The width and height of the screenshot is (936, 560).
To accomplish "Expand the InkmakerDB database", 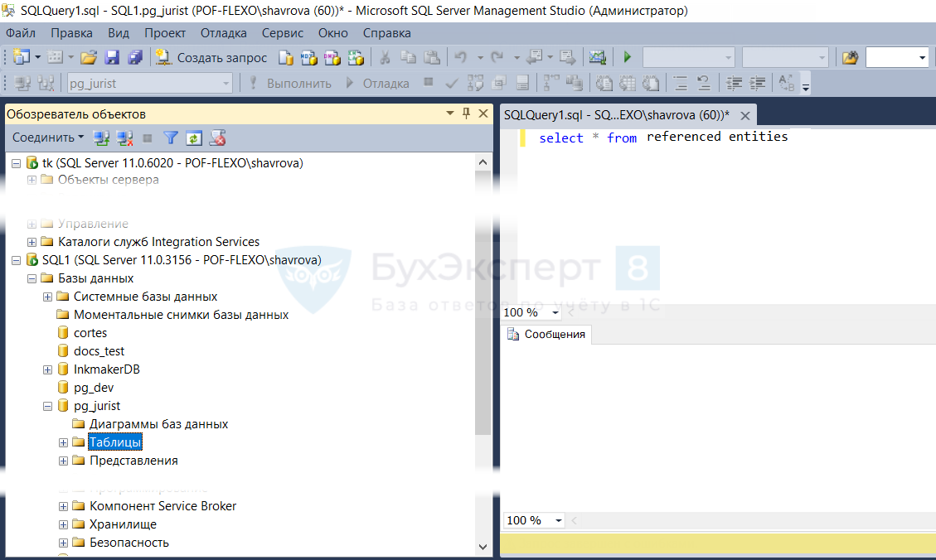I will pos(48,369).
